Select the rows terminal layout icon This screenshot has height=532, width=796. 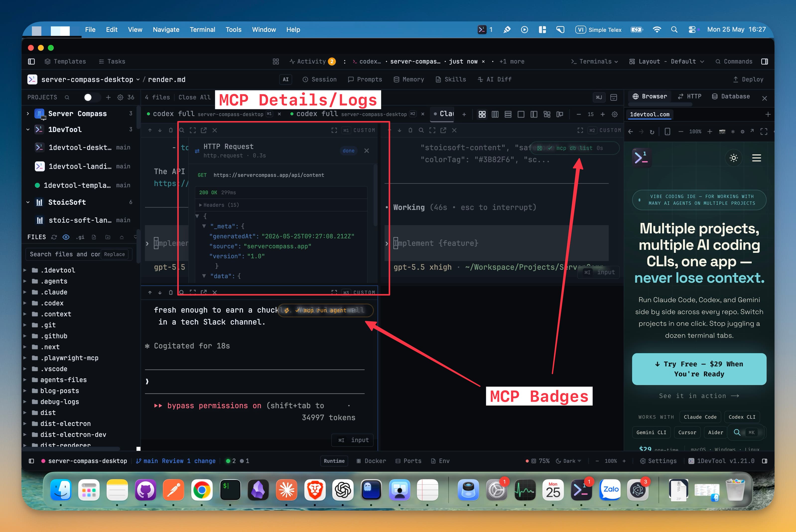tap(508, 114)
